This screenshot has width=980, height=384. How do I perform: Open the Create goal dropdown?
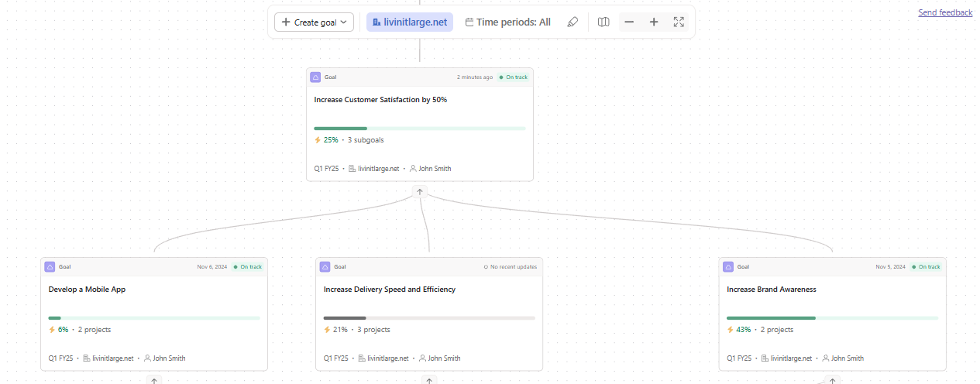coord(315,22)
